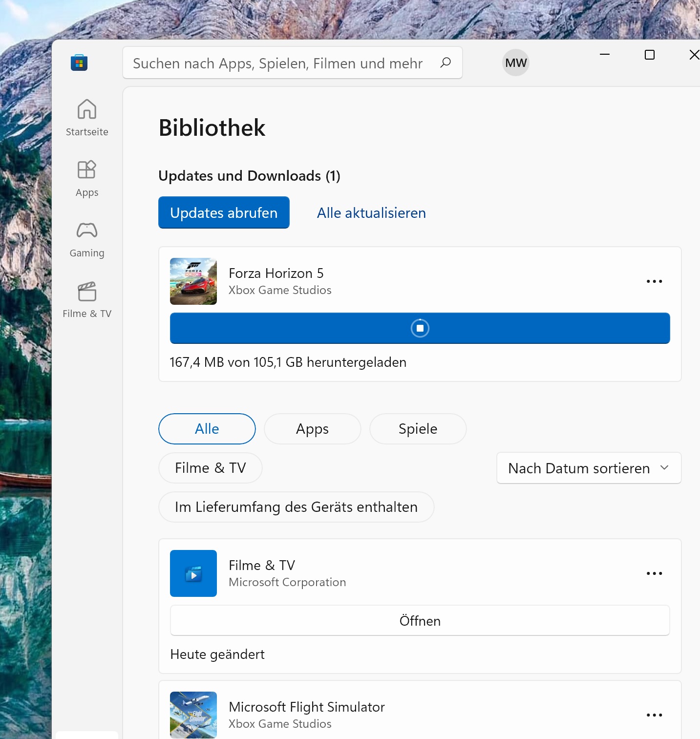Open the MW account profile
Image resolution: width=700 pixels, height=739 pixels.
coord(516,63)
